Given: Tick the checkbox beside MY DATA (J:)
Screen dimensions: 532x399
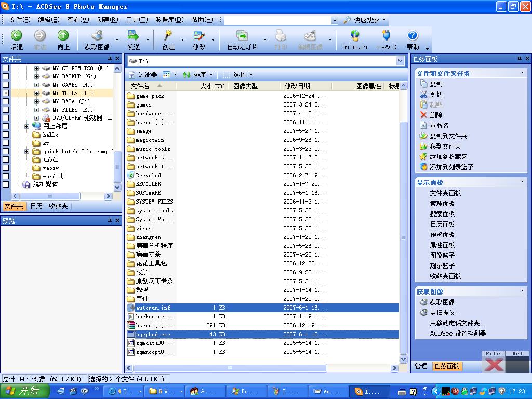Looking at the screenshot, I should coord(6,101).
